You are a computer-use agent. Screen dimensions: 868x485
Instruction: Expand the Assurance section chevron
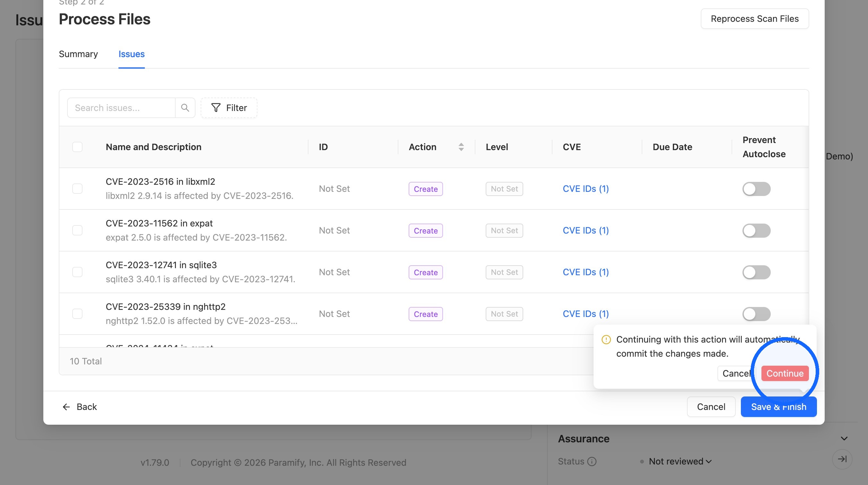pyautogui.click(x=844, y=438)
